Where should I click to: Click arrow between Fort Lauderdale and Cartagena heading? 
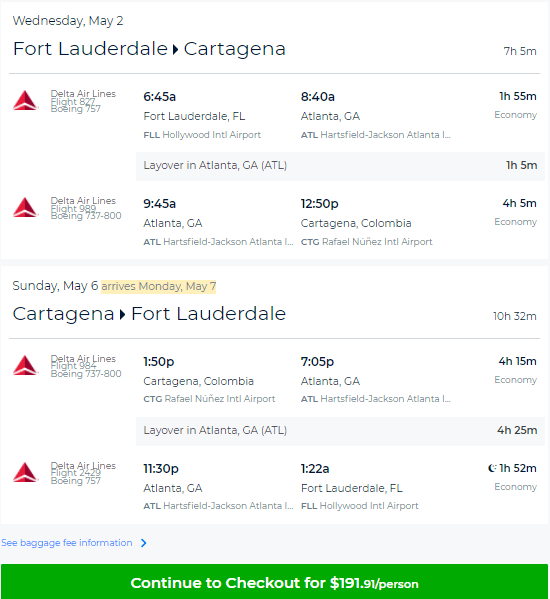tap(175, 49)
